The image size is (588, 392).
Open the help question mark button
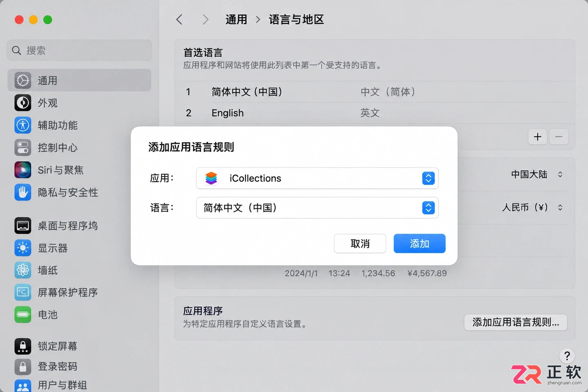567,356
